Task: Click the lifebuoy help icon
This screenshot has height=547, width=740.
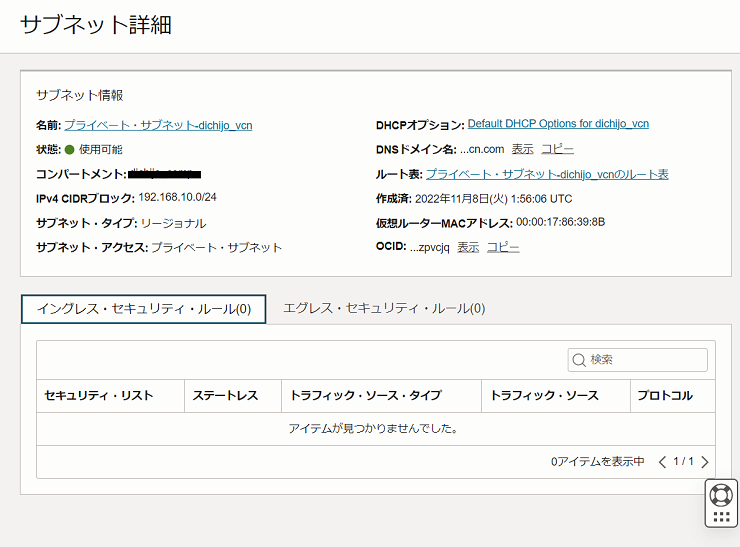Action: pyautogui.click(x=721, y=494)
